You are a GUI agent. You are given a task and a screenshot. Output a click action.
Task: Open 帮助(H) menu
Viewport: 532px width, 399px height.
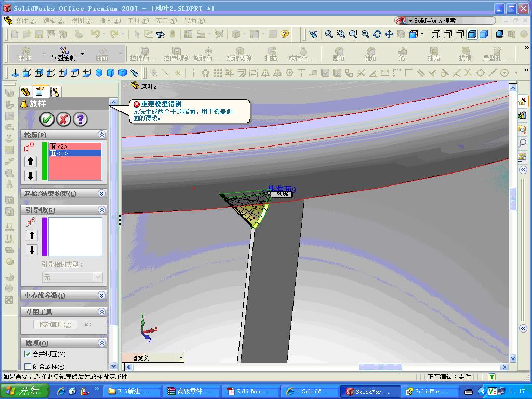[194, 21]
